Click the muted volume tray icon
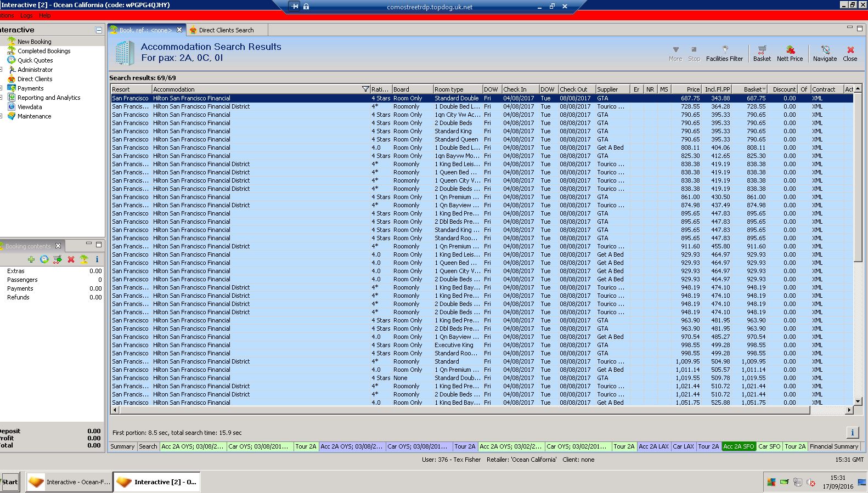The width and height of the screenshot is (868, 493). pos(810,483)
